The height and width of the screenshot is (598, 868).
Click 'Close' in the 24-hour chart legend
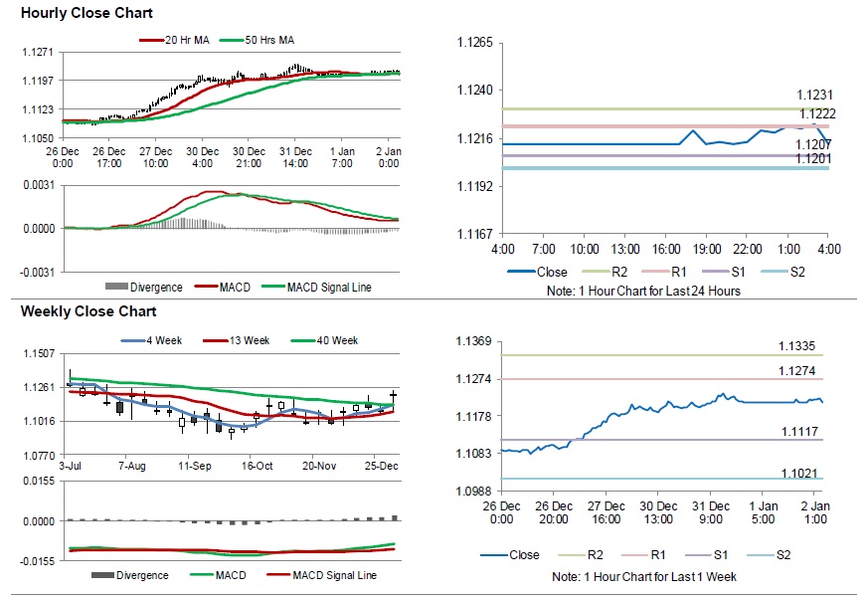click(552, 272)
